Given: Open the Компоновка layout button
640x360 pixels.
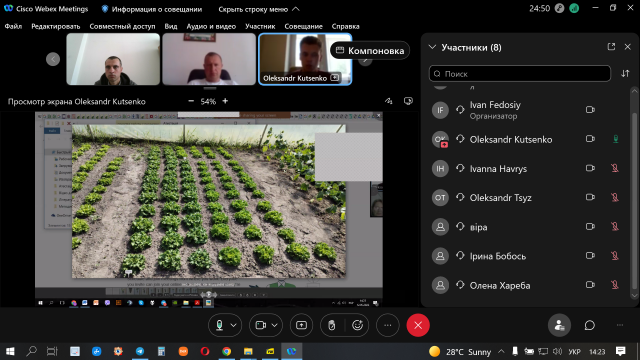Looking at the screenshot, I should (370, 51).
